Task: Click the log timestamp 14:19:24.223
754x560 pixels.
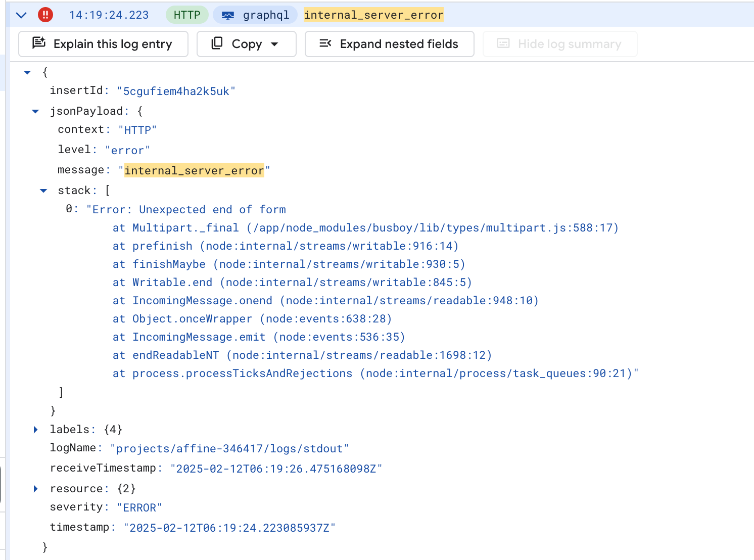Action: [x=109, y=15]
